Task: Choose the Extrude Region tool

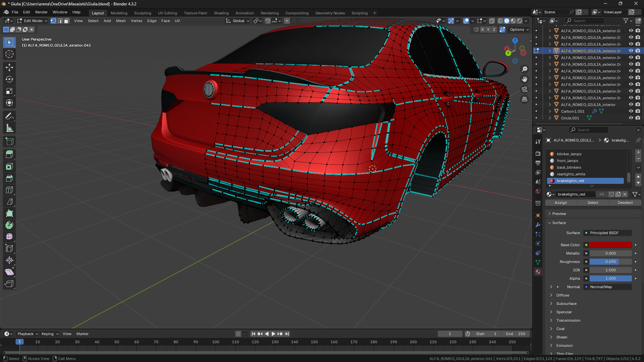Action: 9,155
